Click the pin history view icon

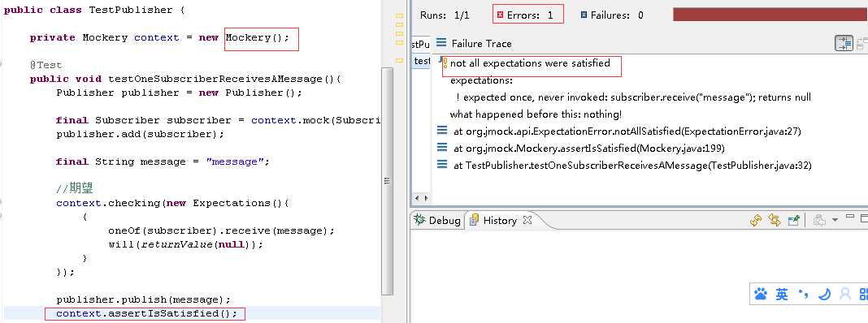click(x=794, y=220)
